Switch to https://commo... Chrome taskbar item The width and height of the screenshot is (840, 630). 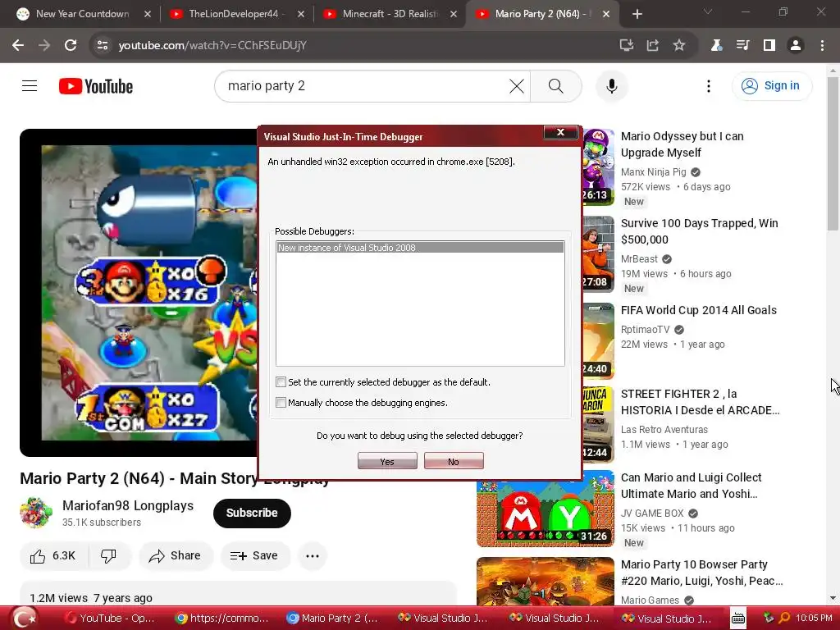[221, 619]
